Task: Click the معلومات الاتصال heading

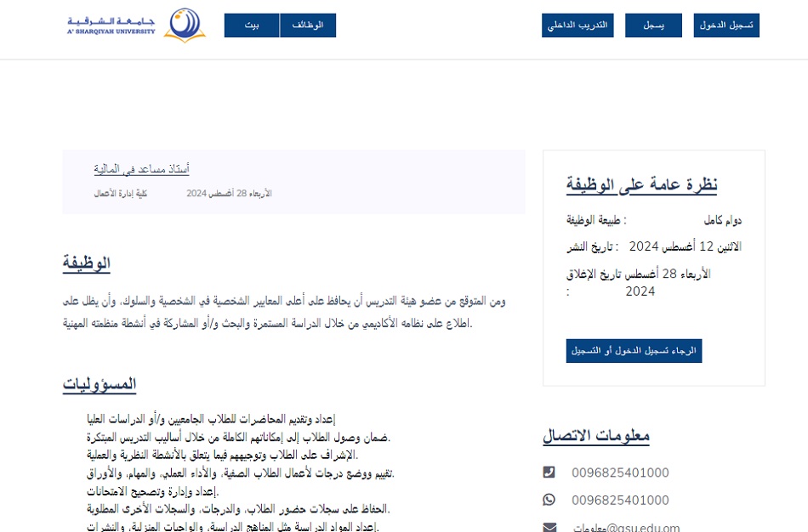Action: click(595, 436)
